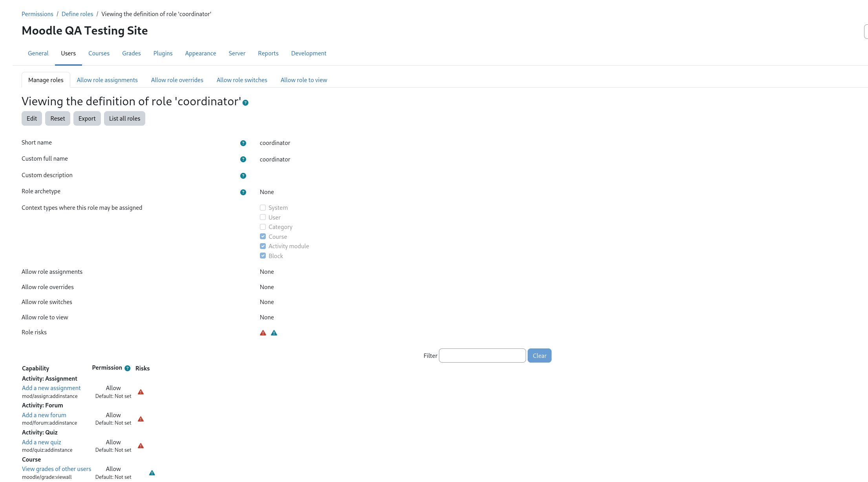
Task: Click the moodle/grade:viewall capability text
Action: tap(47, 477)
